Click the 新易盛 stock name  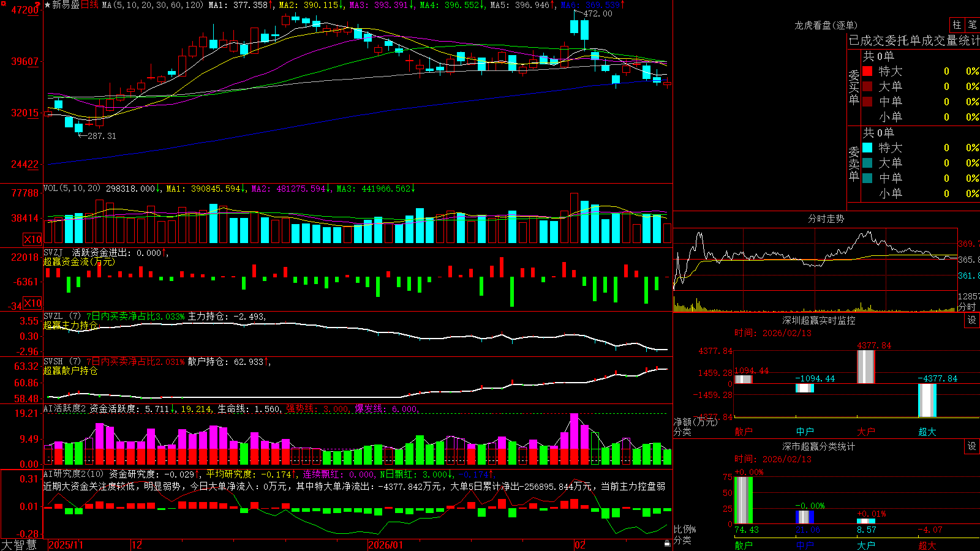66,5
